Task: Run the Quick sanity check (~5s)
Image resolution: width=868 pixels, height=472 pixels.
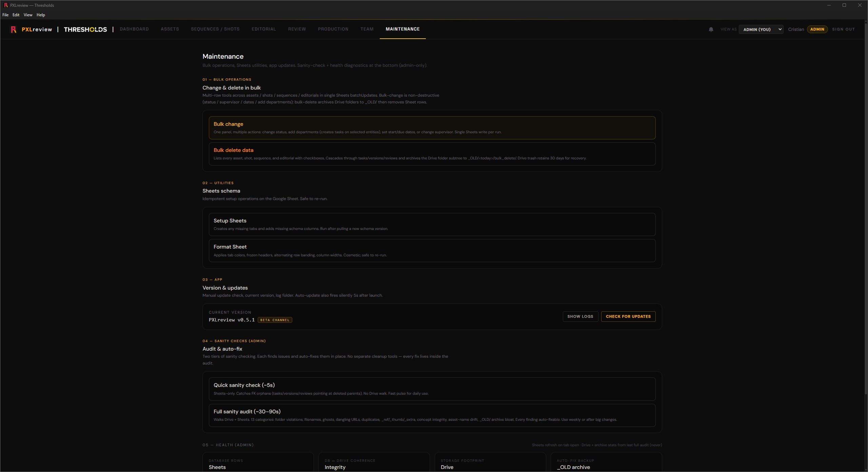Action: tap(432, 389)
